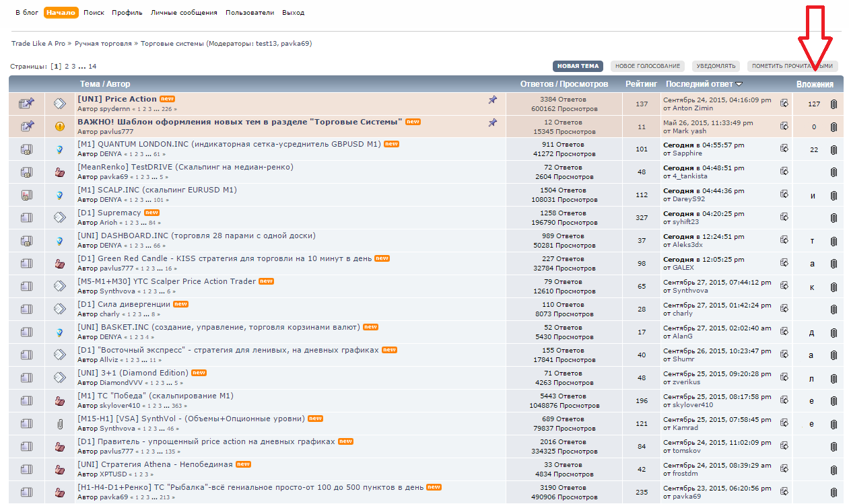Click thumbs-up icon in MeanRenko TestDRIVE row
Viewport: 849px width, 504px height.
60,172
